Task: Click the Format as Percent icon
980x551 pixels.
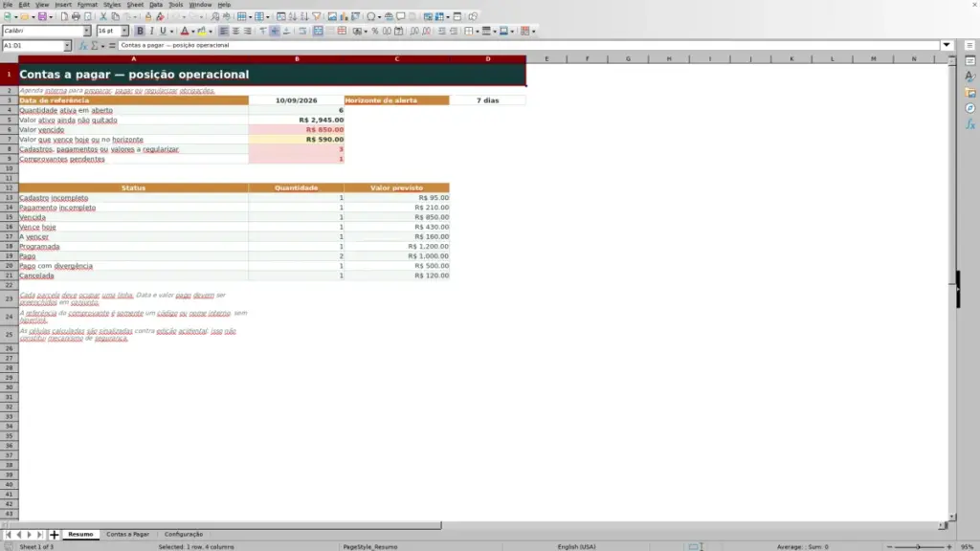Action: 375,32
